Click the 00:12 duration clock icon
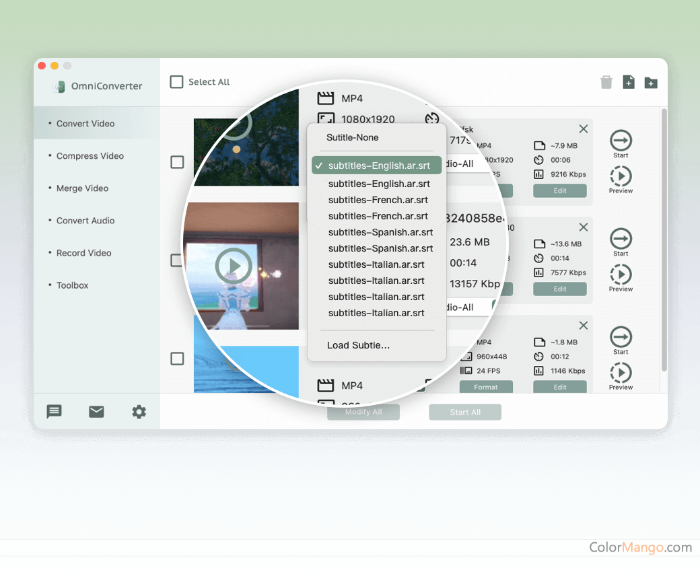The image size is (700, 588). (539, 357)
